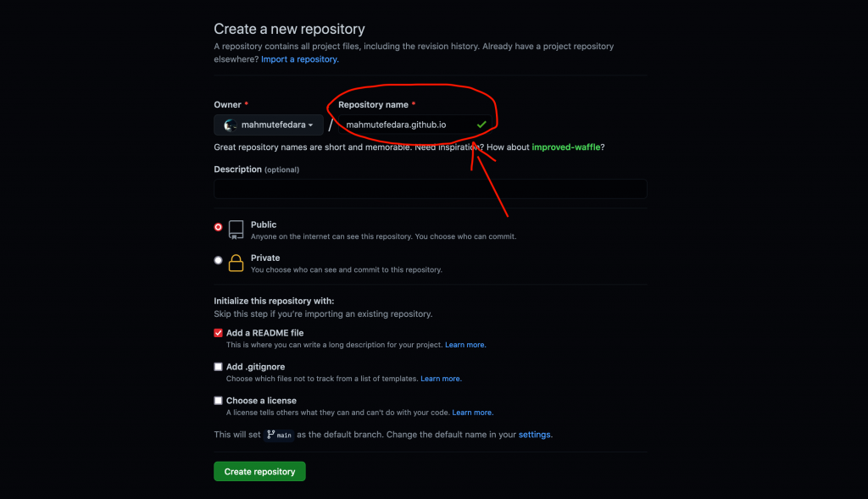Image resolution: width=868 pixels, height=499 pixels.
Task: Check the Choose a license checkbox
Action: pyautogui.click(x=218, y=401)
